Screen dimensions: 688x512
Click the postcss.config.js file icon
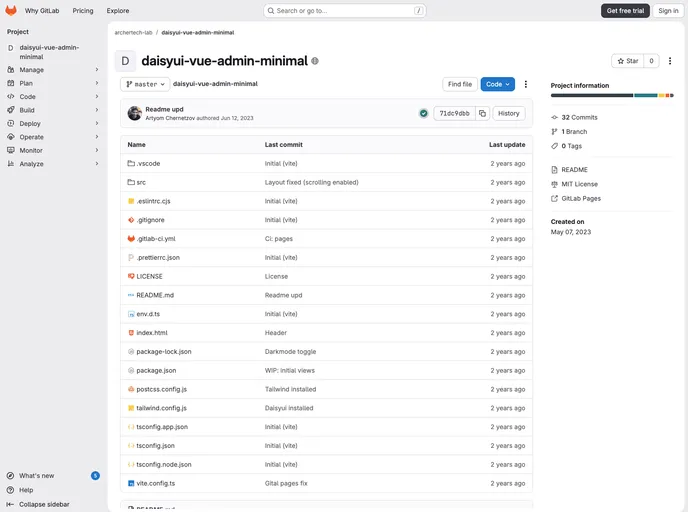[x=131, y=389]
